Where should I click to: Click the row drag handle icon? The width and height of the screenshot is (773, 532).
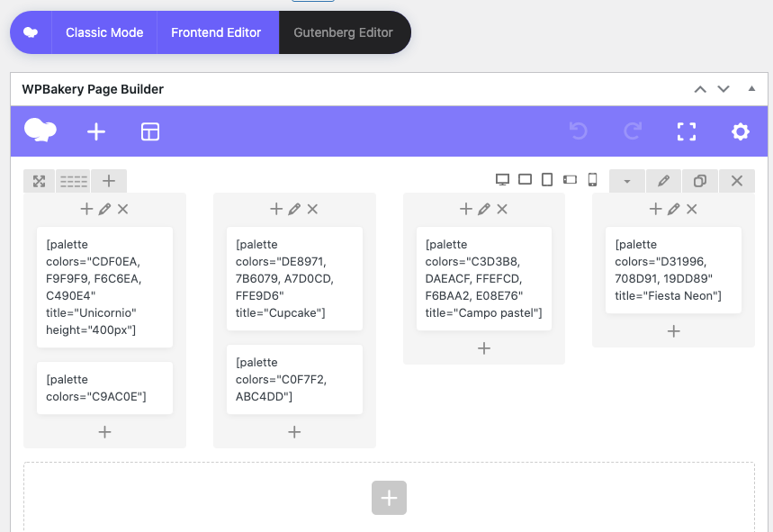click(39, 181)
